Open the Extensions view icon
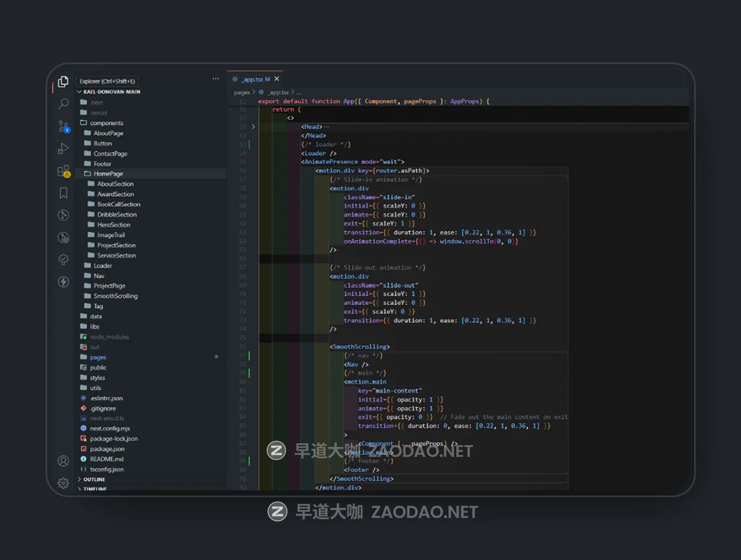This screenshot has height=560, width=741. coord(63,172)
